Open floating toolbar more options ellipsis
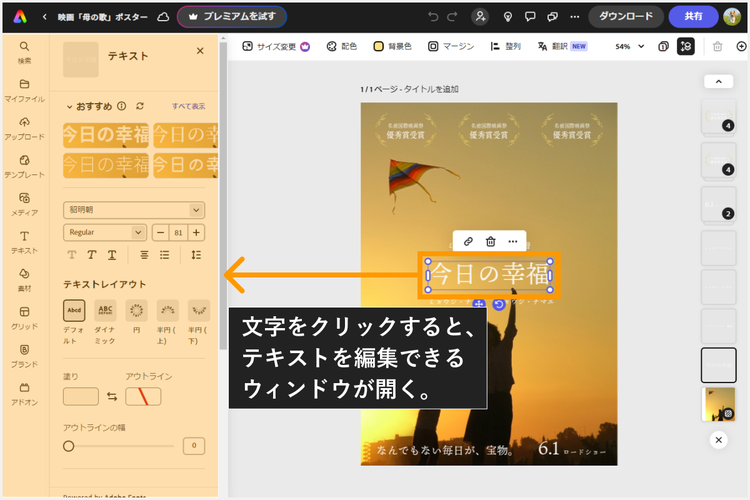 point(513,241)
